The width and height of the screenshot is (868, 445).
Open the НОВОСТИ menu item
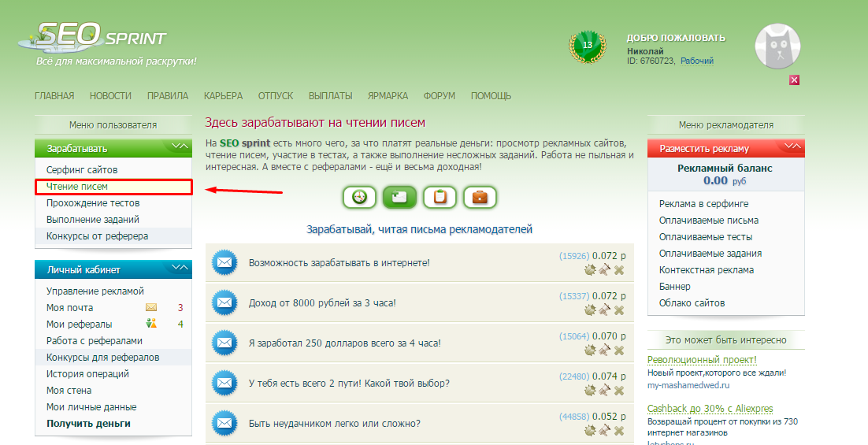(x=111, y=96)
